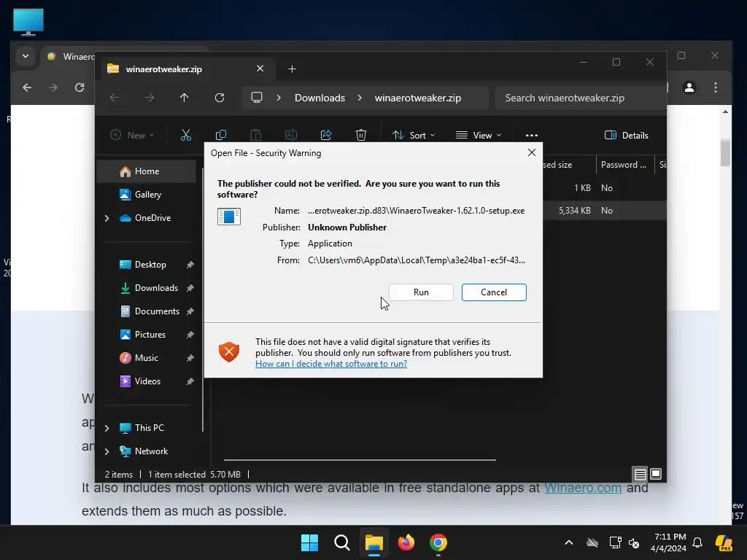Open 'How can I decide what software to run?' link

point(331,364)
